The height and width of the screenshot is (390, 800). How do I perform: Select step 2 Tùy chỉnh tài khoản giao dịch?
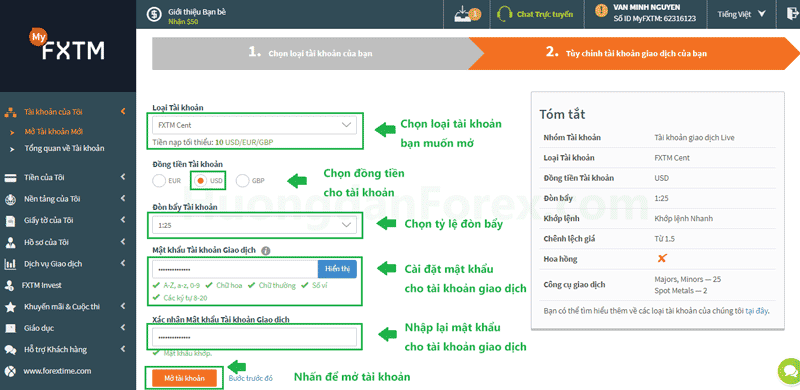633,53
